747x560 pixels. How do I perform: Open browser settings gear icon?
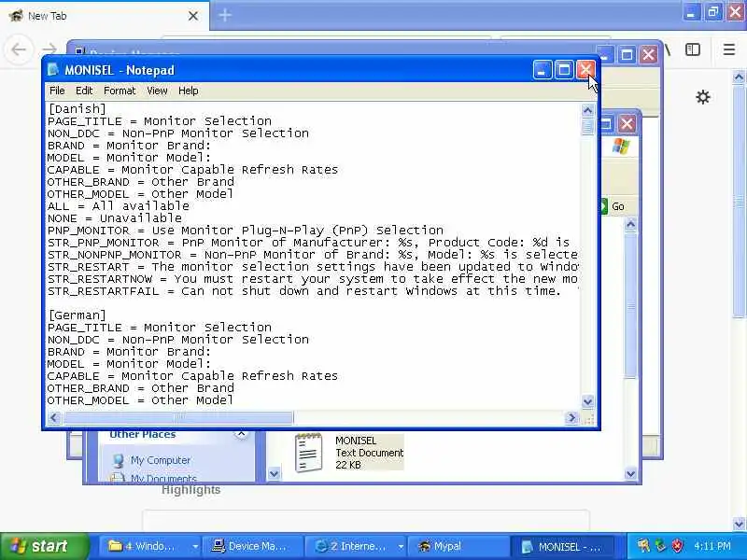tap(703, 97)
